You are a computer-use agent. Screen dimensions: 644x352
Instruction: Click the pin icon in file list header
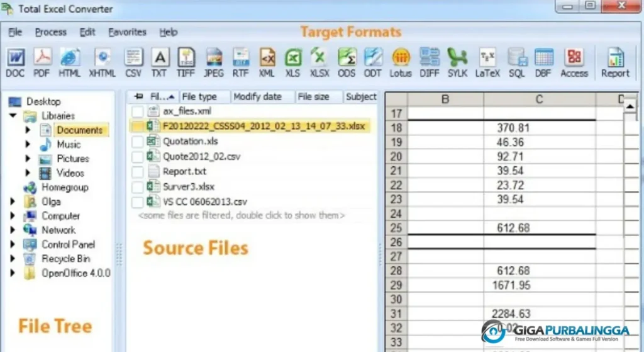coord(139,96)
